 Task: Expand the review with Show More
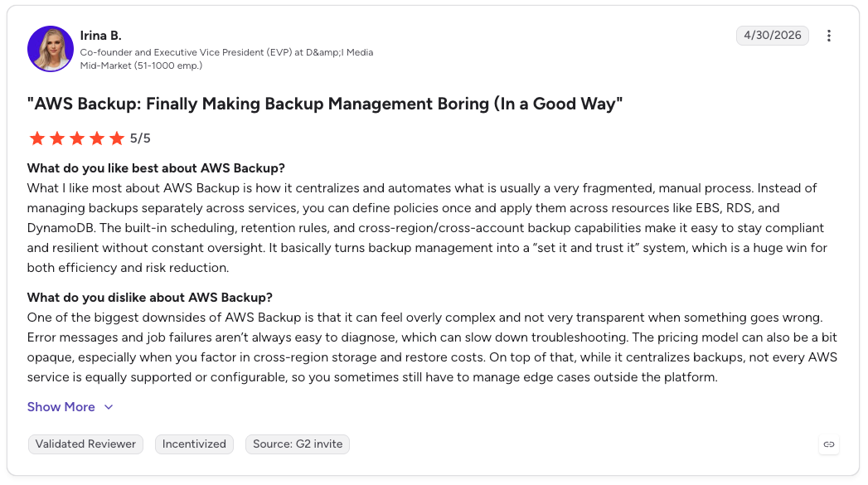(x=70, y=407)
